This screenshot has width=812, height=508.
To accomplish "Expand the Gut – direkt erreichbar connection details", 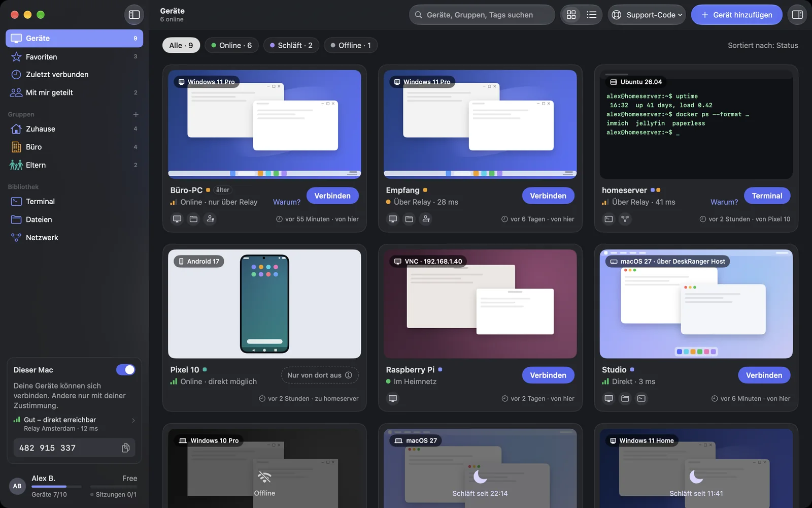I will [x=74, y=424].
